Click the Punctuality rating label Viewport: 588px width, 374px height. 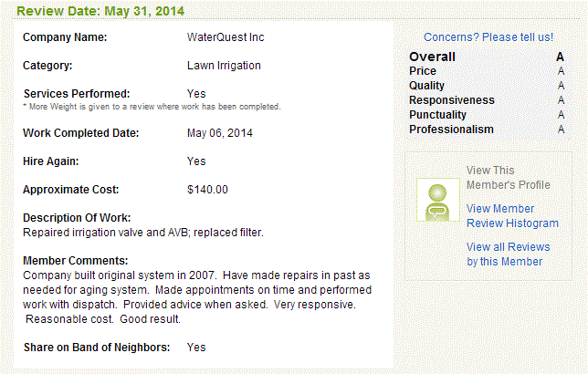pos(437,115)
